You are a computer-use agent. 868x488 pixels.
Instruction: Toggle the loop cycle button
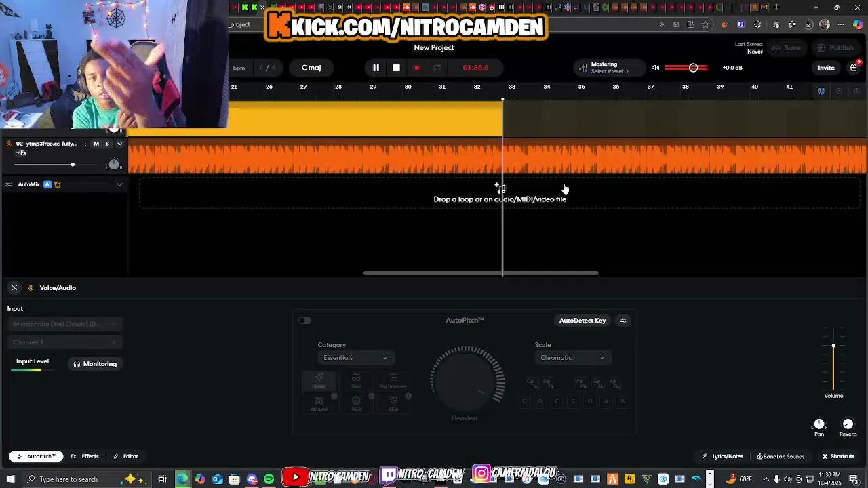click(437, 68)
